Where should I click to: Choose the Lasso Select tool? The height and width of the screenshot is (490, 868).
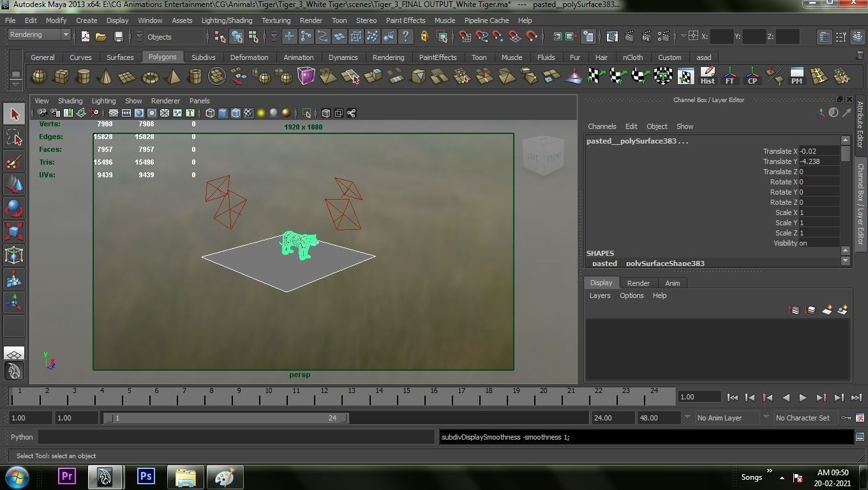click(14, 138)
